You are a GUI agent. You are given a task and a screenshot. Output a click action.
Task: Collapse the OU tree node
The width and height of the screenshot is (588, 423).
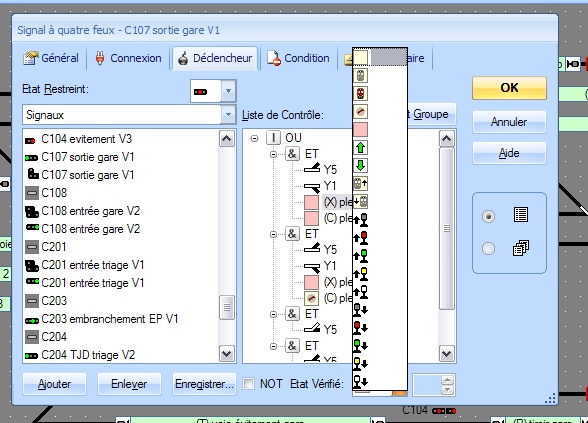click(254, 138)
